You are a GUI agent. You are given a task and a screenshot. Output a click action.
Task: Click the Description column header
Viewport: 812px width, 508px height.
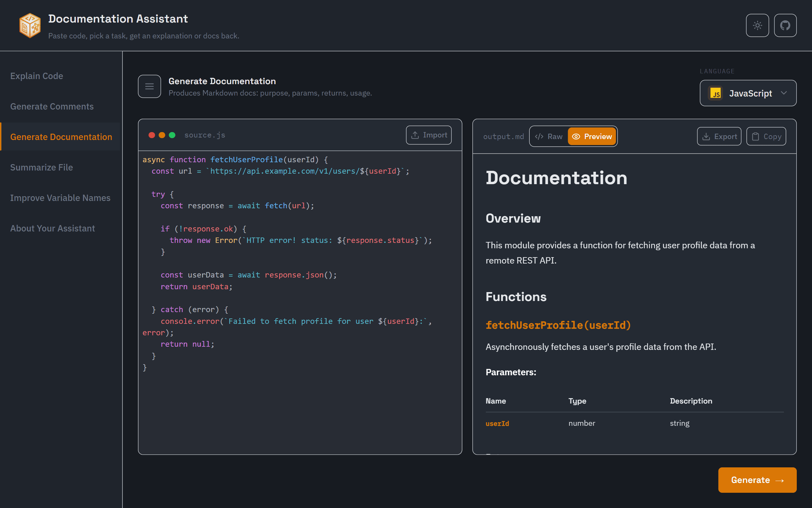(691, 401)
